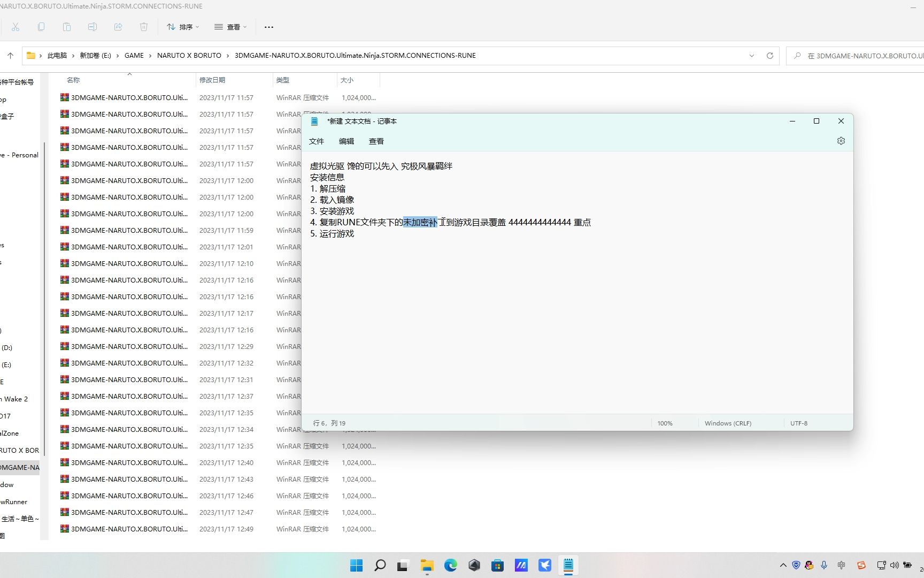The image size is (924, 578).
Task: Open the 文件 menu in Notepad
Action: point(317,141)
